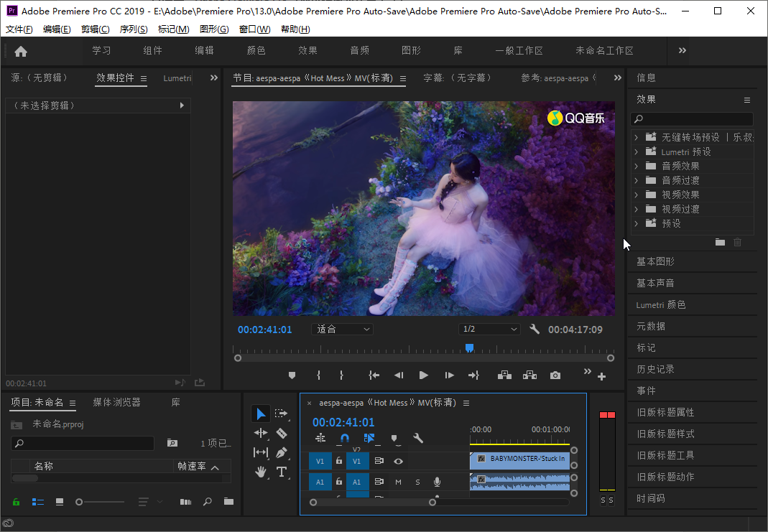Click the Find icon in Project panel
The height and width of the screenshot is (532, 768).
[x=208, y=501]
